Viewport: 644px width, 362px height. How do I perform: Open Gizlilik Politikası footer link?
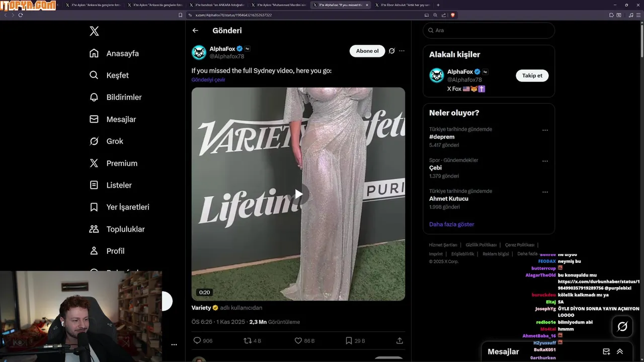(481, 245)
